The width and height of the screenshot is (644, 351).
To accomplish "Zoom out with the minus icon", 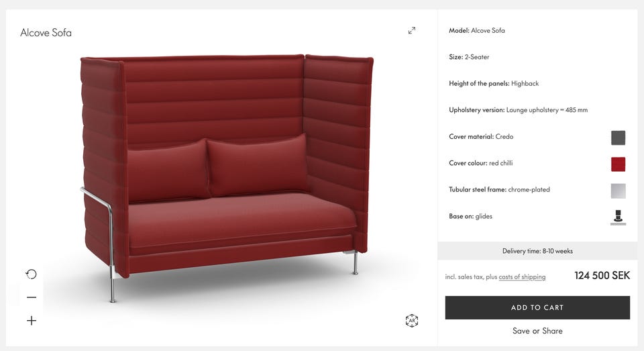I will click(x=32, y=297).
